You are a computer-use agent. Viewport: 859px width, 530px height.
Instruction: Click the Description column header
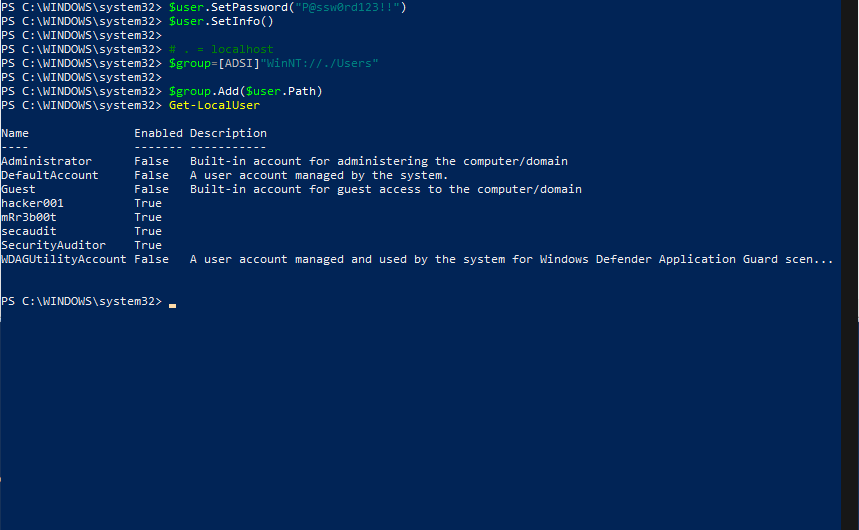pyautogui.click(x=228, y=133)
